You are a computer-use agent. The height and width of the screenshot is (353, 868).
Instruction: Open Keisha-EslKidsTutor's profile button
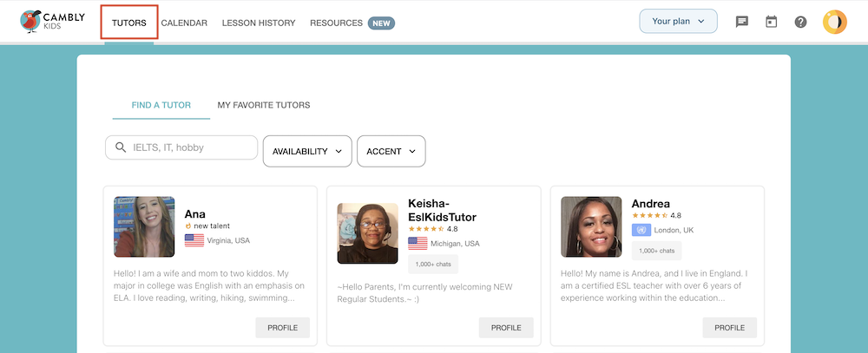tap(506, 328)
